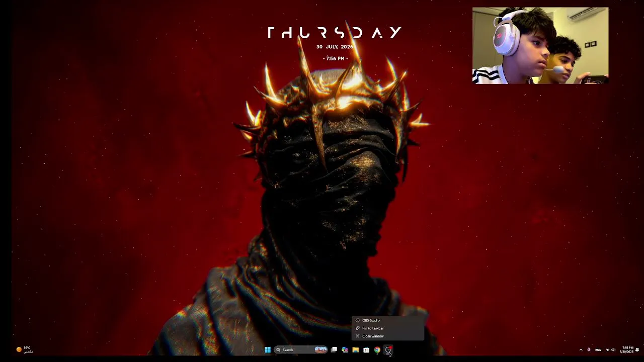Open the notification bell in tray
The width and height of the screenshot is (644, 362).
(x=637, y=350)
